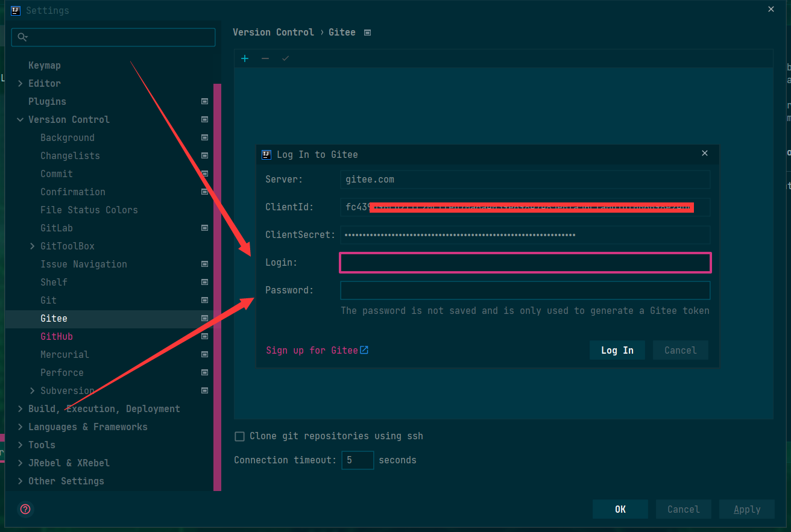Open Sign up for Gitee link
Image resolution: width=791 pixels, height=532 pixels.
click(312, 350)
